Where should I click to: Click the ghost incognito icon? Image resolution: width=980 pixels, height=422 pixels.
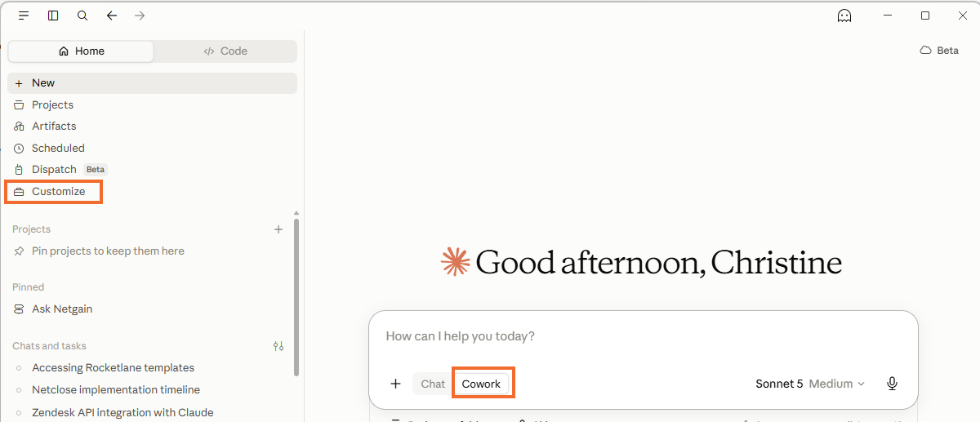click(x=844, y=16)
